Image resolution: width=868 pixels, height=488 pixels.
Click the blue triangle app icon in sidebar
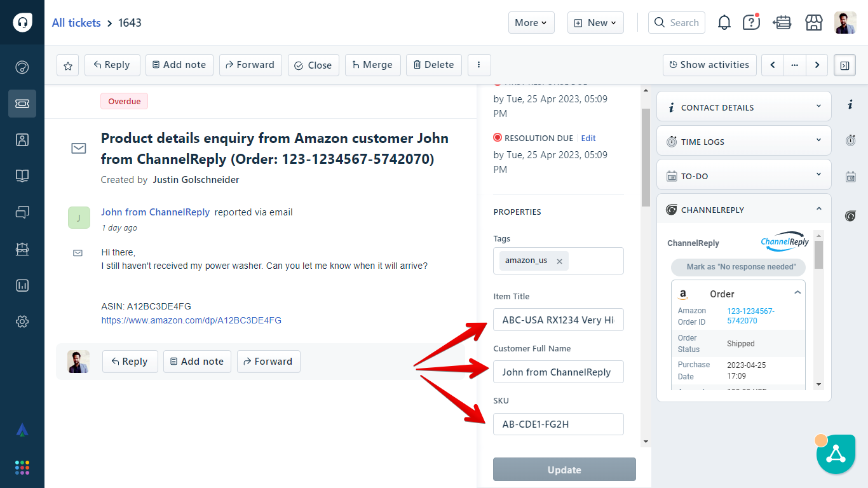22,430
